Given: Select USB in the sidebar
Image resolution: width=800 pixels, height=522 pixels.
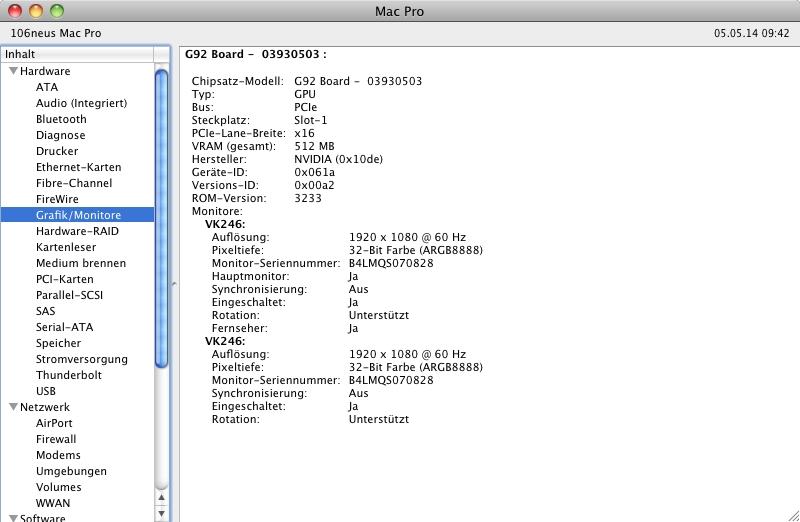Looking at the screenshot, I should tap(46, 391).
